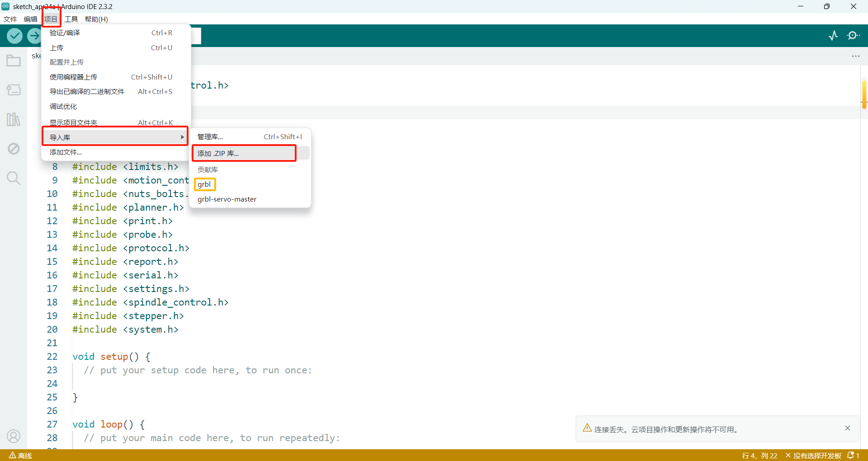The width and height of the screenshot is (868, 461).
Task: Select 上传 menu entry
Action: coord(116,47)
